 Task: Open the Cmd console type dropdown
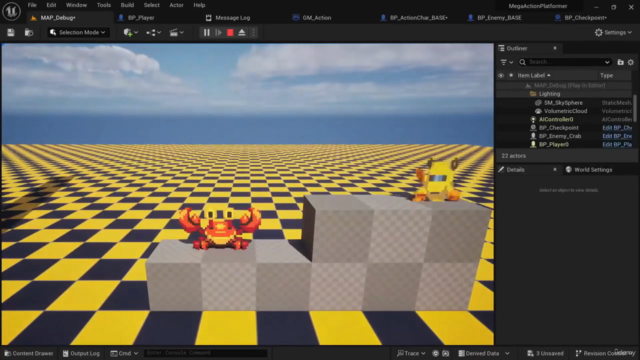pos(124,353)
